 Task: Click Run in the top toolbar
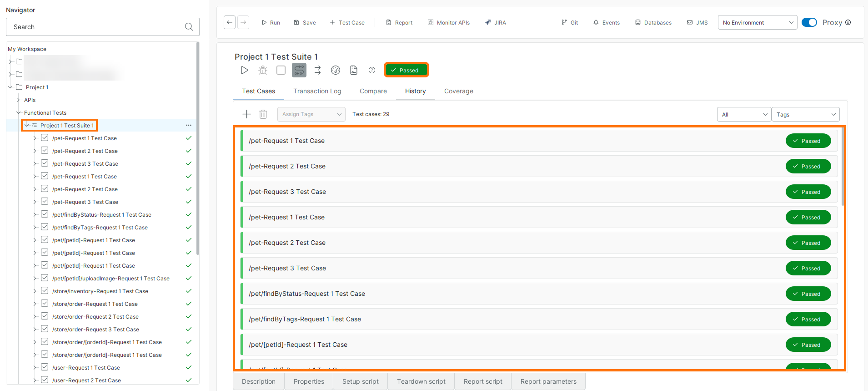click(x=271, y=22)
